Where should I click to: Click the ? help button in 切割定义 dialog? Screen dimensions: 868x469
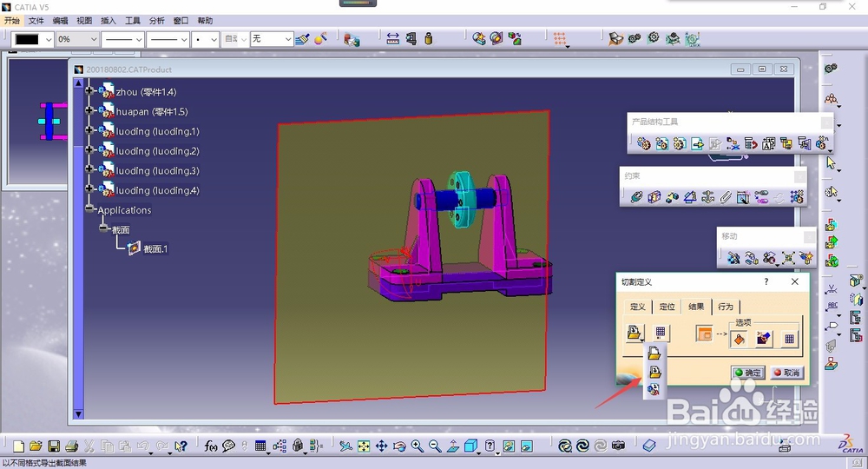766,281
